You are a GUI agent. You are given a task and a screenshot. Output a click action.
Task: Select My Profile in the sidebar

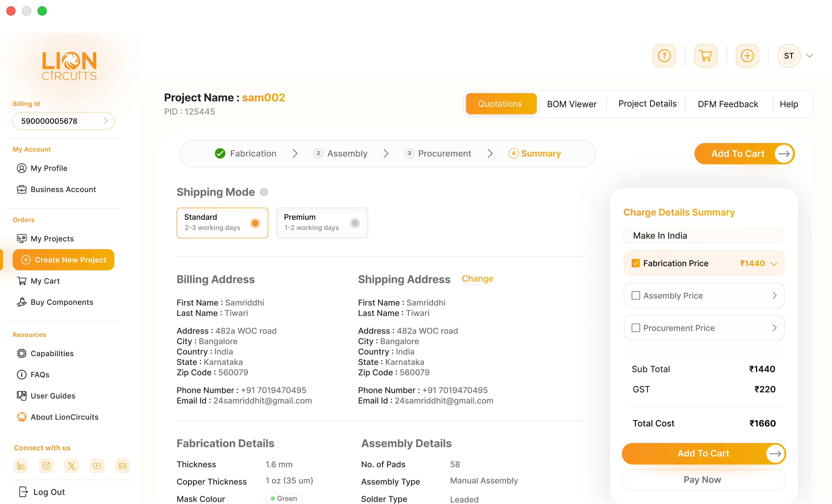click(x=49, y=168)
